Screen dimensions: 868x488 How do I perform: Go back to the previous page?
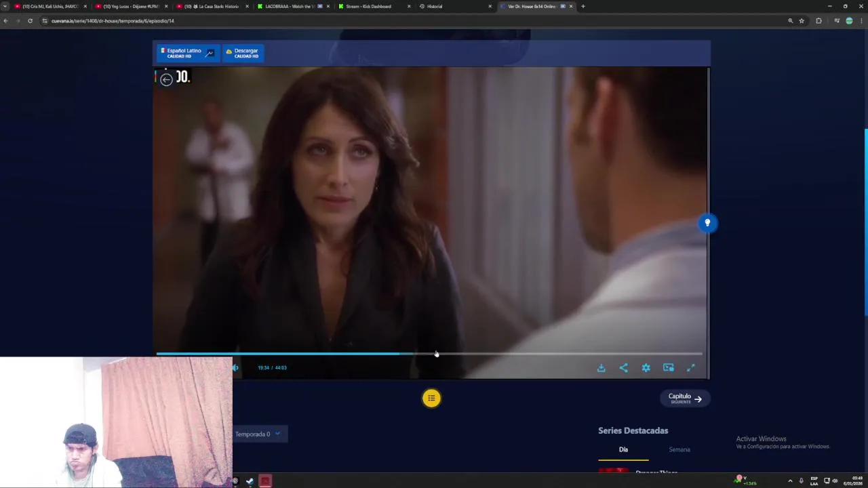coord(5,21)
